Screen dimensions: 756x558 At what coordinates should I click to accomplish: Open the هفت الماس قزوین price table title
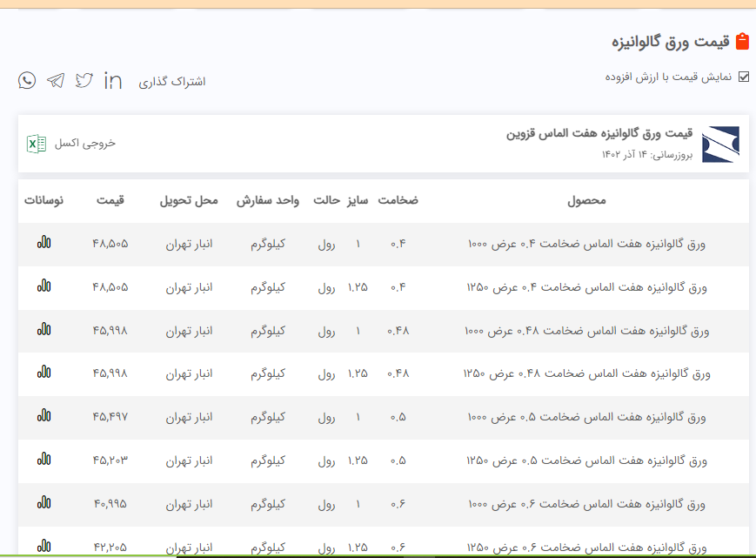coord(599,134)
